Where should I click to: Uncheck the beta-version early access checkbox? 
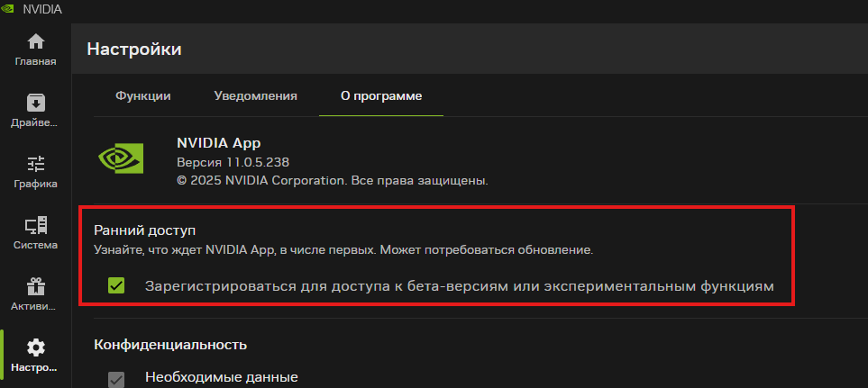tap(116, 285)
